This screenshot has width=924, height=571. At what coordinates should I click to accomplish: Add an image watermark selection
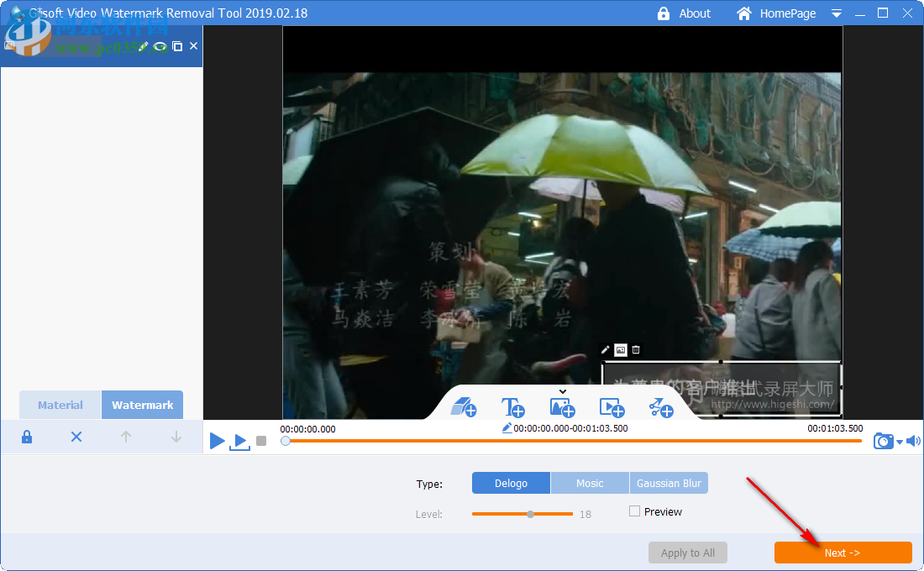click(x=563, y=408)
